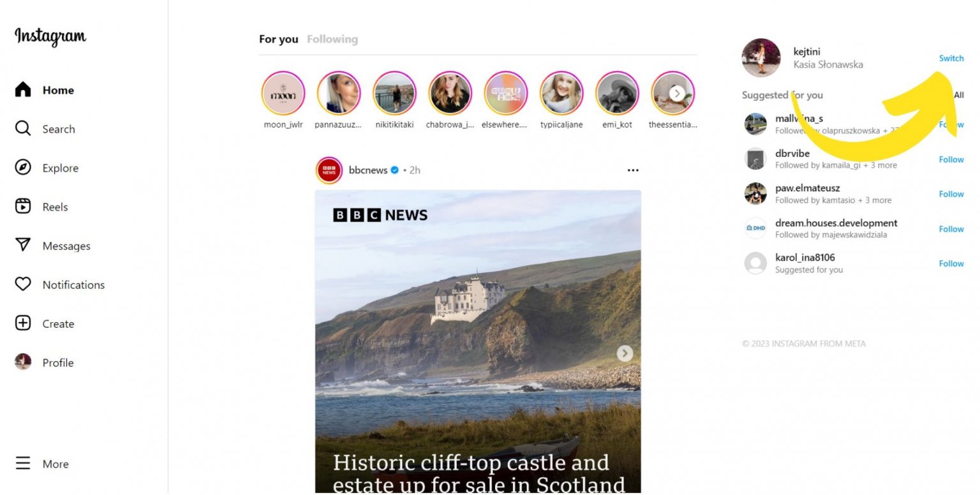Open the More hamburger menu

coord(23,464)
